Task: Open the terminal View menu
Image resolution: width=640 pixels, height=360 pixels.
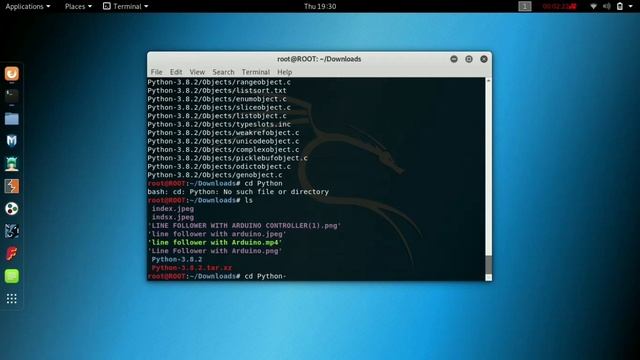Action: [197, 72]
